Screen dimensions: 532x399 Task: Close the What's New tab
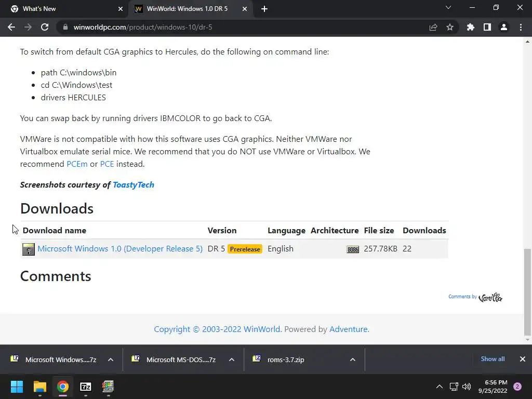121,9
